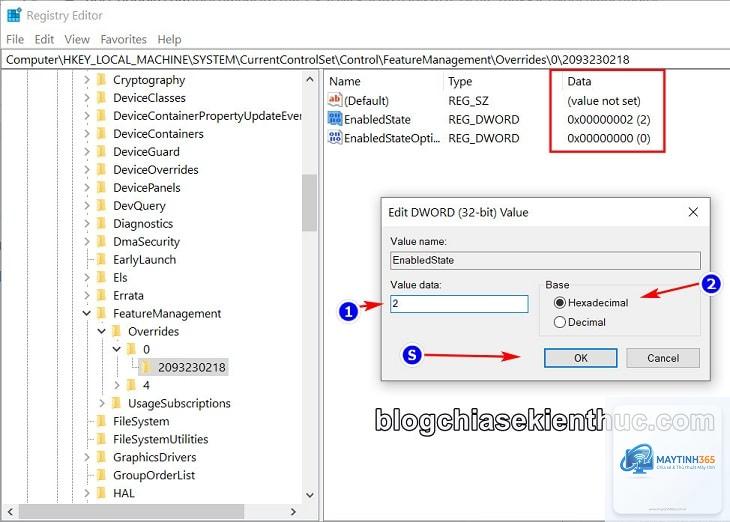Click the horizontal scroll right arrow

pos(293,511)
